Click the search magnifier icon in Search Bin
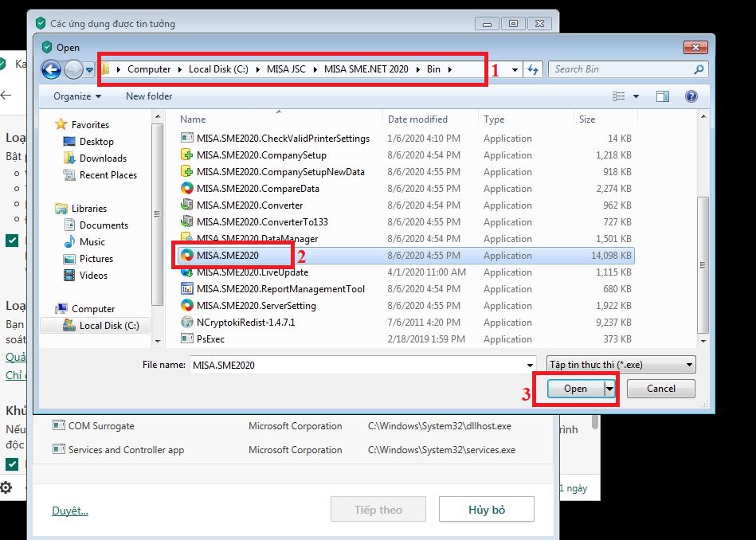 coord(699,69)
